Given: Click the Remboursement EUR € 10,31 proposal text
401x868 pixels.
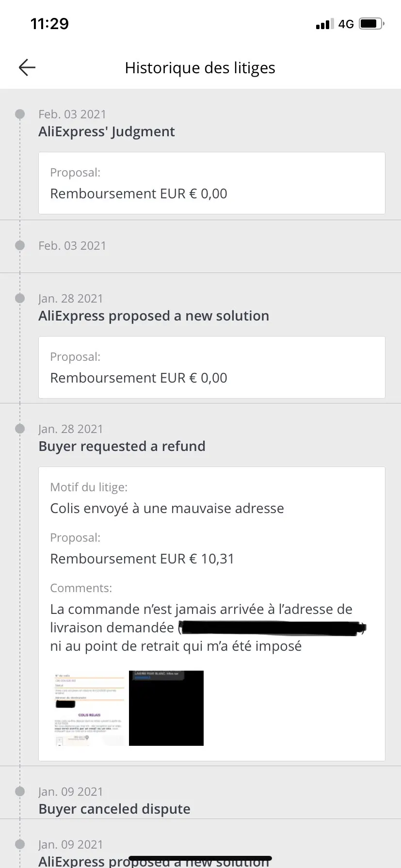Looking at the screenshot, I should [142, 559].
